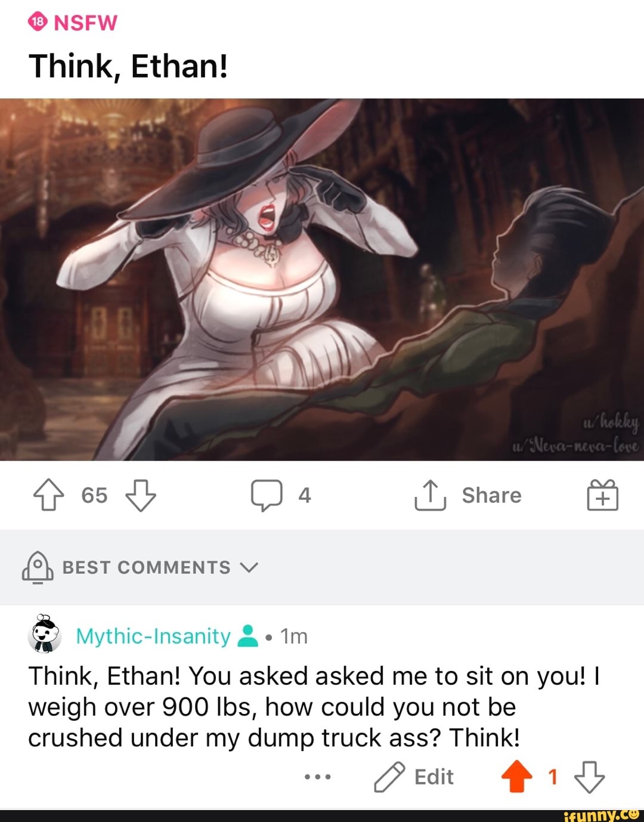
Task: Open the comments bubble showing 4
Action: click(267, 496)
